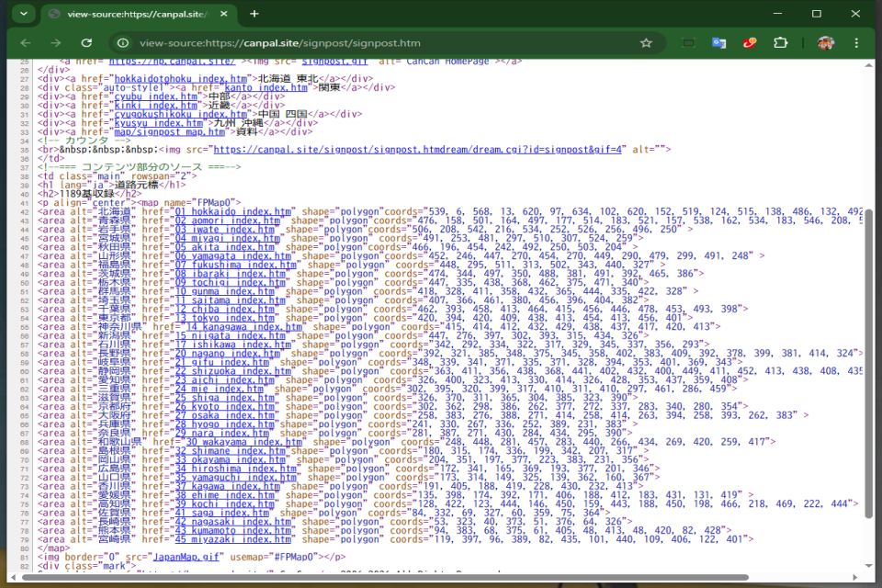Expand the tab search dropdown arrow
Screen dimensions: 882x588
click(22, 14)
